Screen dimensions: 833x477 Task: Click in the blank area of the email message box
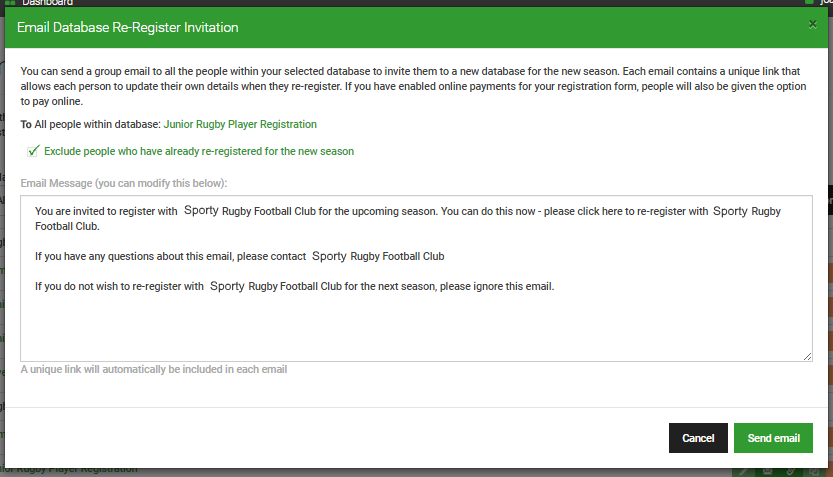(416, 327)
